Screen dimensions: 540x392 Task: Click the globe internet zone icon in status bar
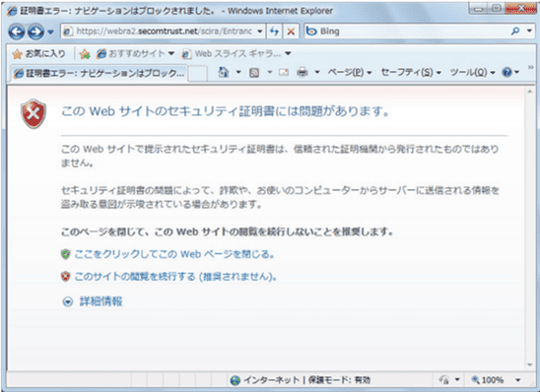236,380
